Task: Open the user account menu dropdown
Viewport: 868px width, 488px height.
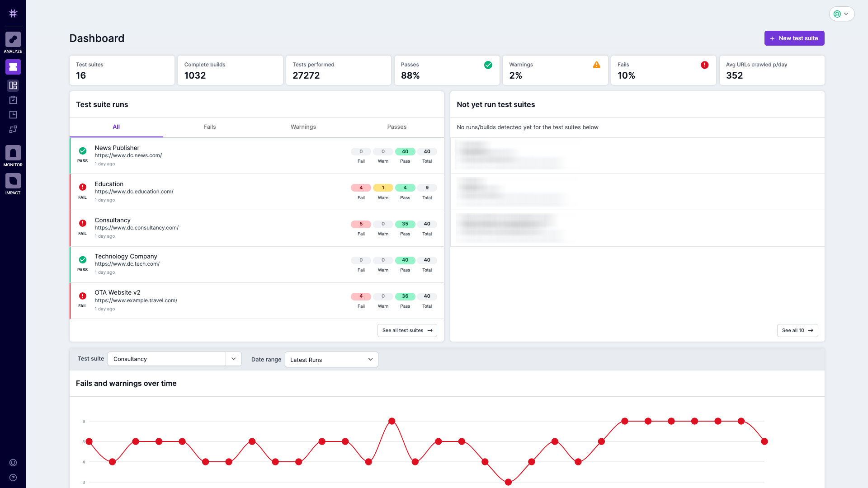Action: (841, 14)
